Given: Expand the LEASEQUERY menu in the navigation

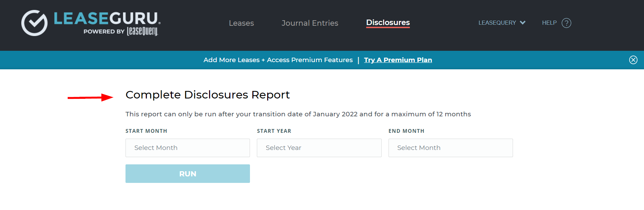Looking at the screenshot, I should [498, 23].
